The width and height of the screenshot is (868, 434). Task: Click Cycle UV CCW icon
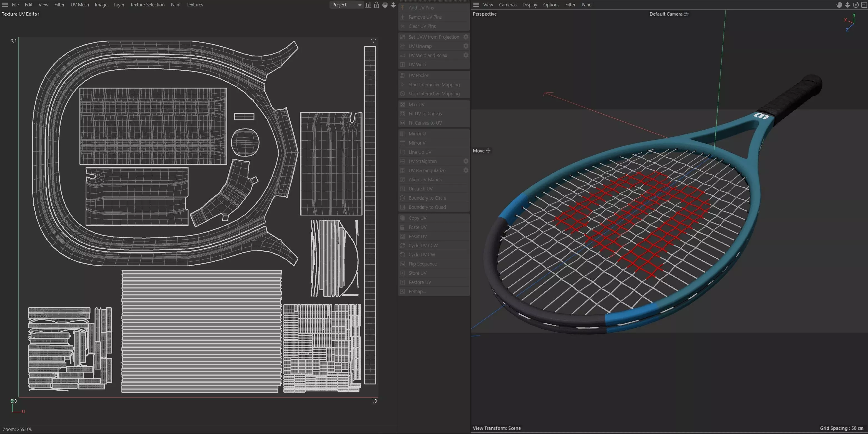402,245
